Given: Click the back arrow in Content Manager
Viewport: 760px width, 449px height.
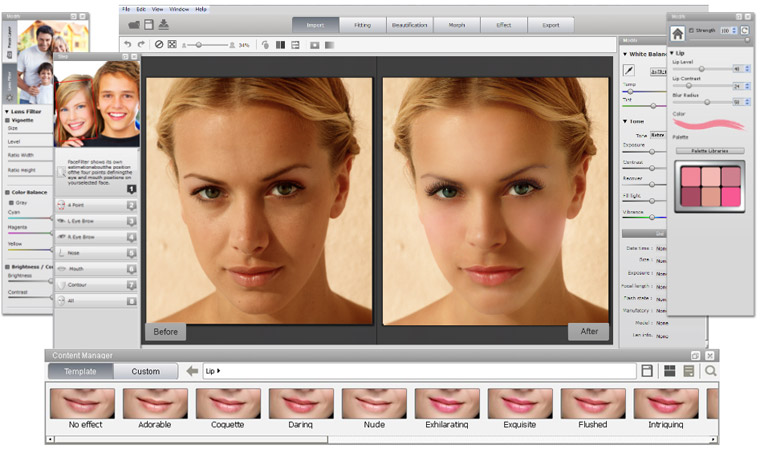Looking at the screenshot, I should tap(192, 371).
